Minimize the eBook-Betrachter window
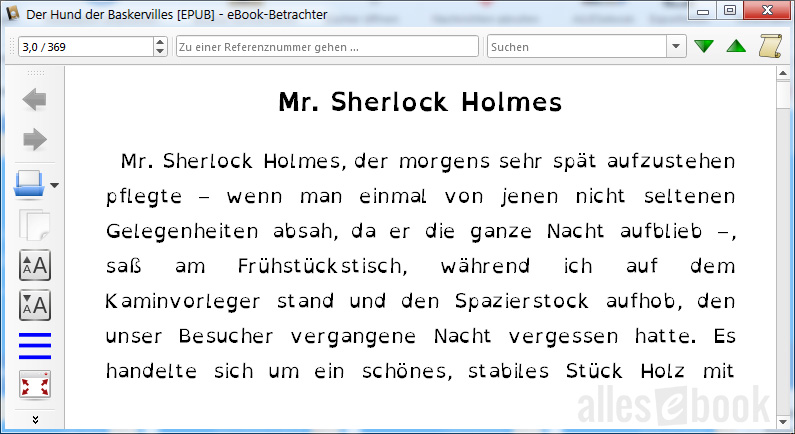Viewport: 795px width, 434px height. click(703, 10)
